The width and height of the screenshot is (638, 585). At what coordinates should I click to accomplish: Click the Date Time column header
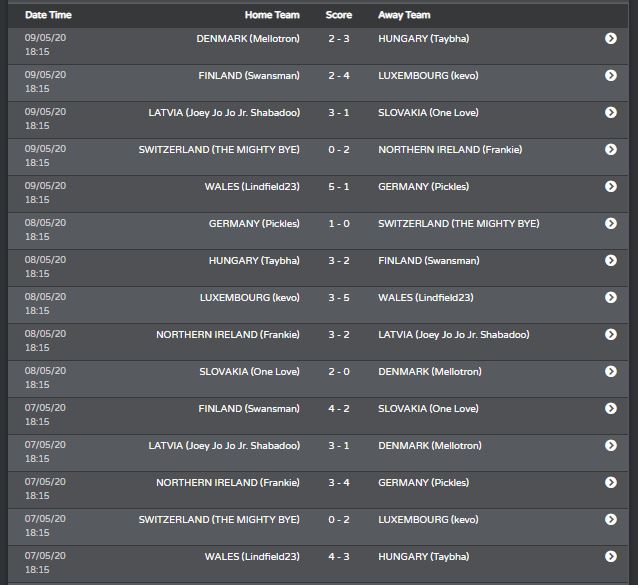coord(48,15)
